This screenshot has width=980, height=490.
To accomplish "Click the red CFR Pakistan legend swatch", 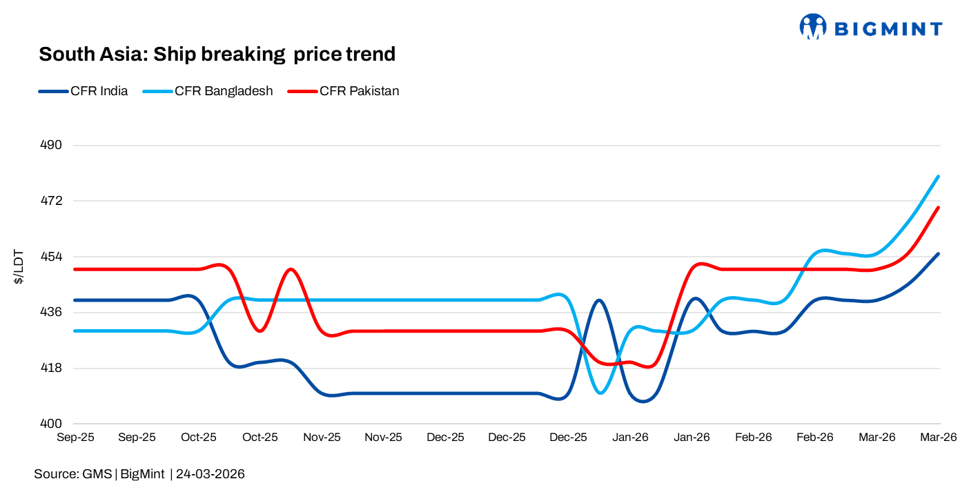I will (302, 91).
